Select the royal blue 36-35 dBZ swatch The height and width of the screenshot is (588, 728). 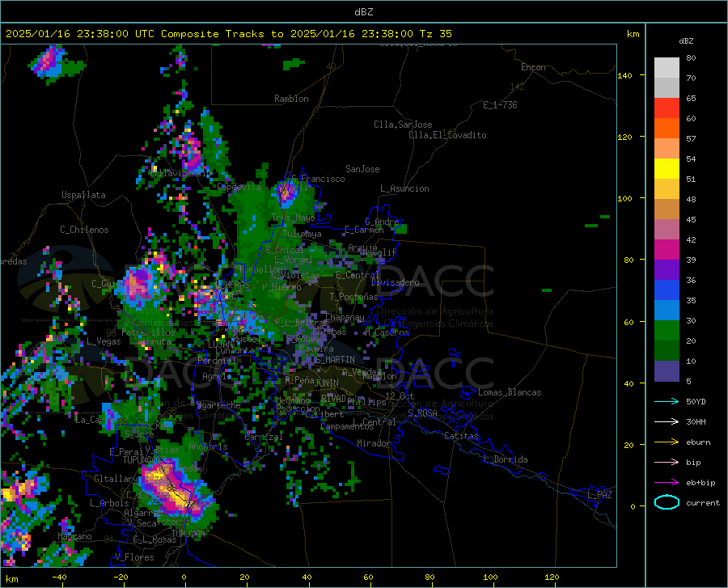click(x=667, y=290)
